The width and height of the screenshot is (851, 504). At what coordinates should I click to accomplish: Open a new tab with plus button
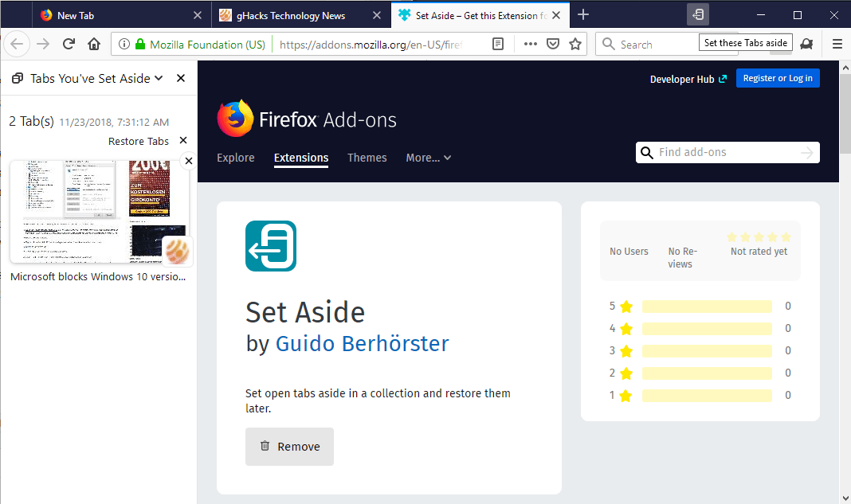pos(583,14)
